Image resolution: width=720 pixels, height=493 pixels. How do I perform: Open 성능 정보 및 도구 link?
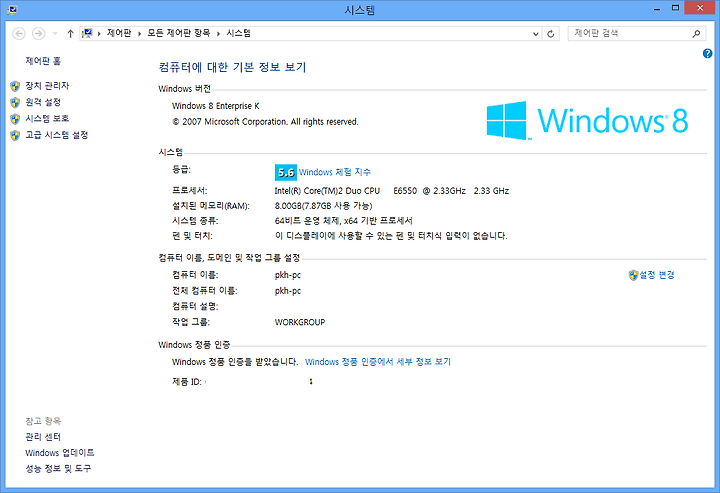[x=58, y=468]
